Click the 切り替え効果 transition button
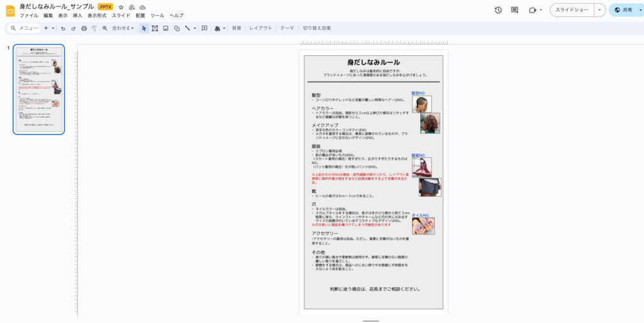The width and height of the screenshot is (644, 323). (x=317, y=28)
